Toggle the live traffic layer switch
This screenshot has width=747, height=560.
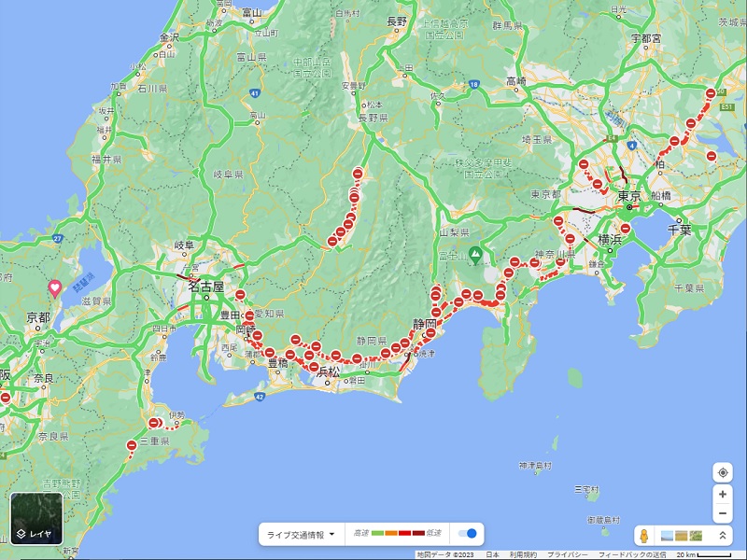pos(467,534)
